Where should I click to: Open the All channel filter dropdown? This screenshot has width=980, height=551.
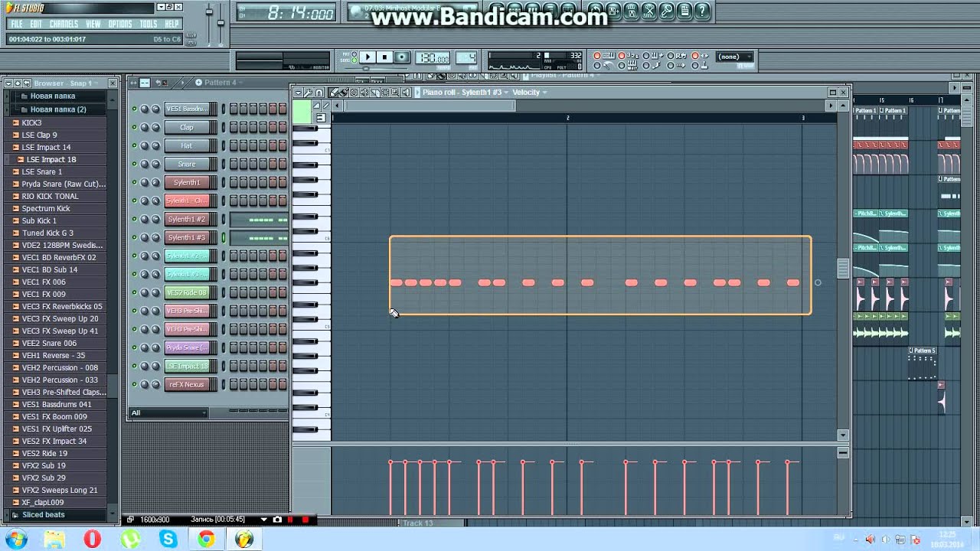pyautogui.click(x=168, y=413)
